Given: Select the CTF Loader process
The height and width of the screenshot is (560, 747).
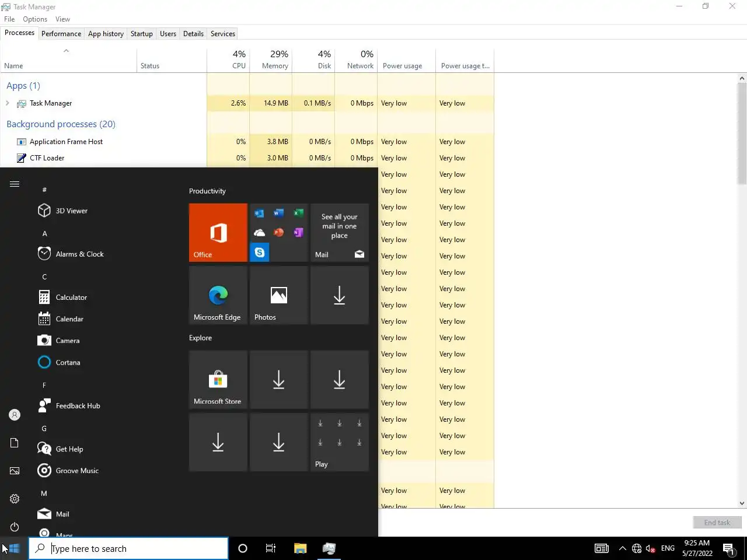Looking at the screenshot, I should [x=247, y=158].
